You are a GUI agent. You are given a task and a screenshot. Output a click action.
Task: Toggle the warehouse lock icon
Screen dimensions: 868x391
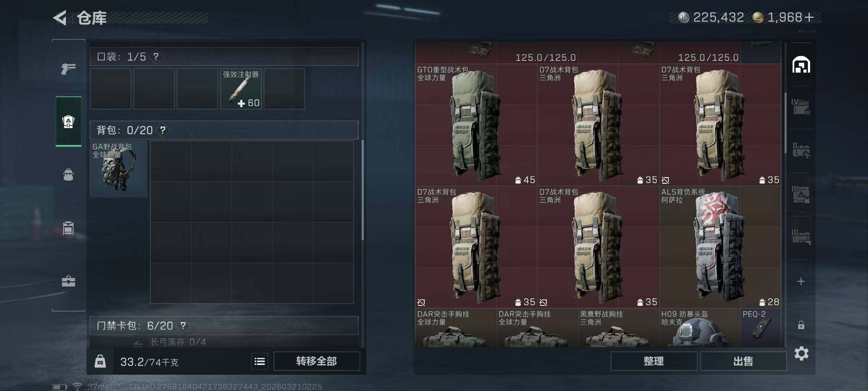click(801, 325)
